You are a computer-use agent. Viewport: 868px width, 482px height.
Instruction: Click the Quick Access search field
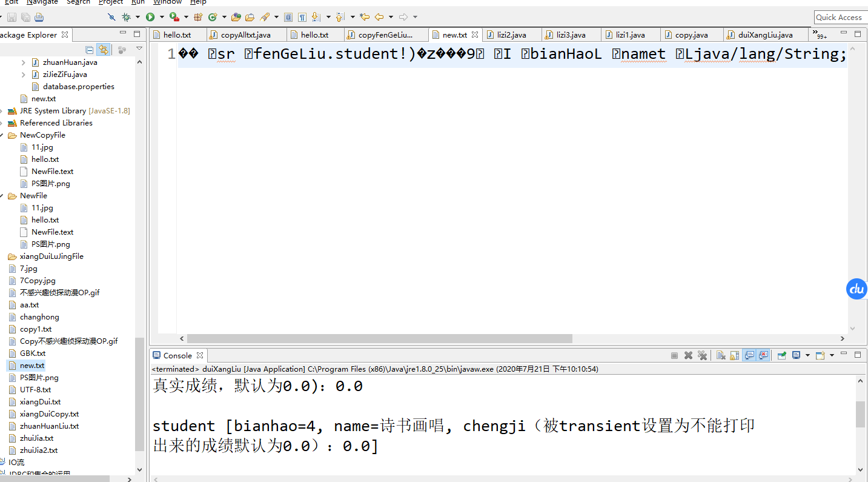point(841,17)
